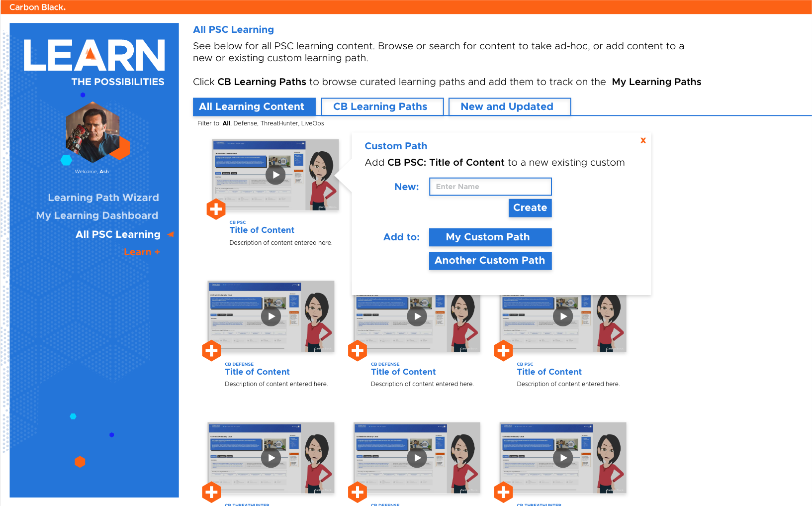Click plus icon on middle-row CB PSC card

(503, 351)
